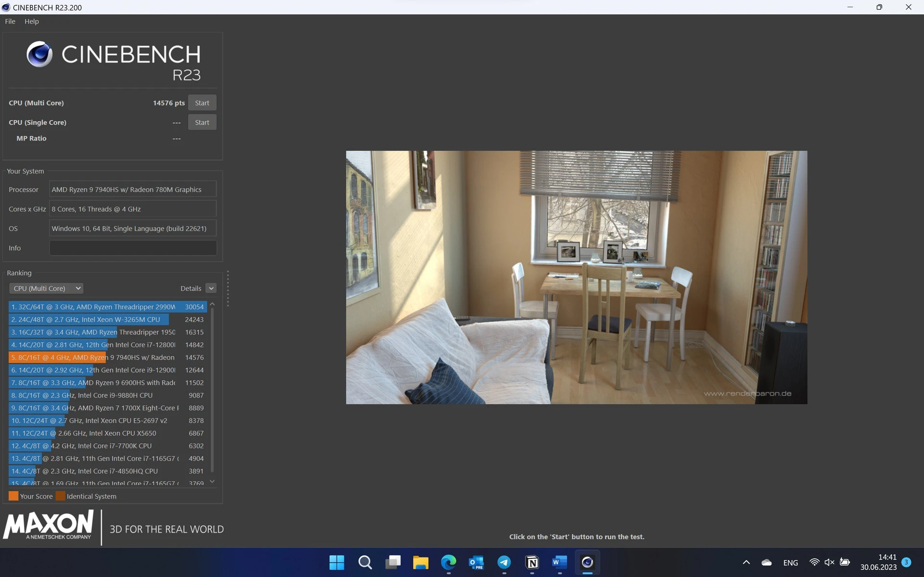924x577 pixels.
Task: Select the Intel Core i7-7700K row
Action: pyautogui.click(x=108, y=446)
